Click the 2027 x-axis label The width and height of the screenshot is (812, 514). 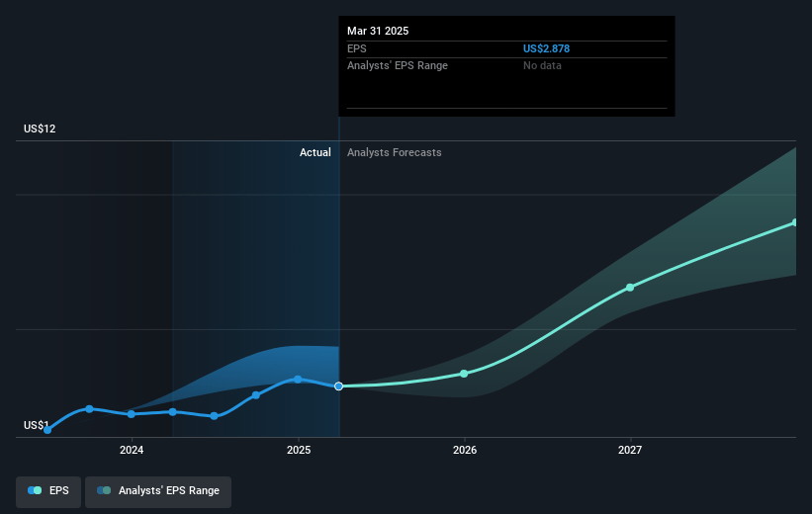(630, 451)
